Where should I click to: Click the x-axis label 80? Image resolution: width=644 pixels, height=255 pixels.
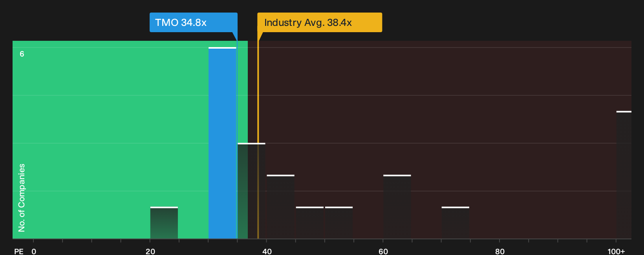(x=500, y=251)
